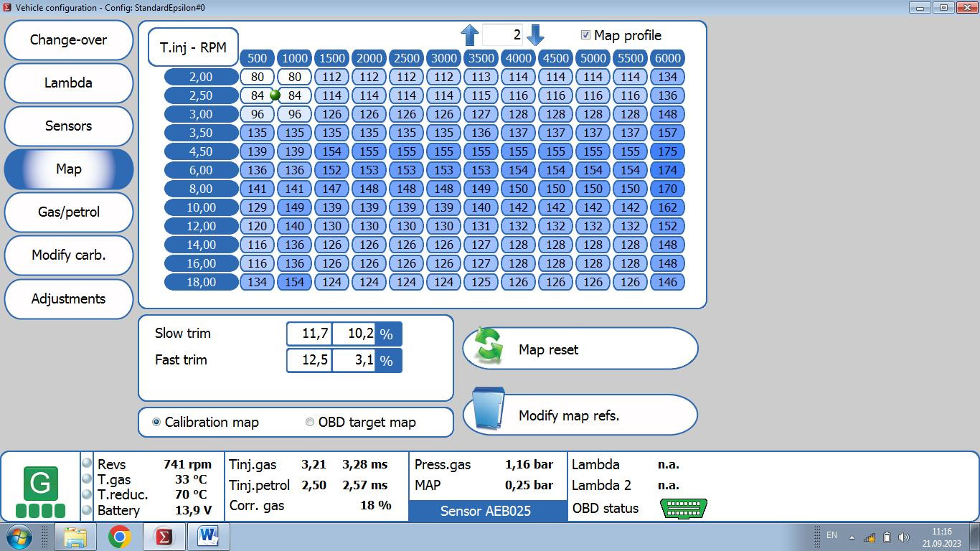980x551 pixels.
Task: Click the down arrow beside profile number
Action: click(x=535, y=34)
